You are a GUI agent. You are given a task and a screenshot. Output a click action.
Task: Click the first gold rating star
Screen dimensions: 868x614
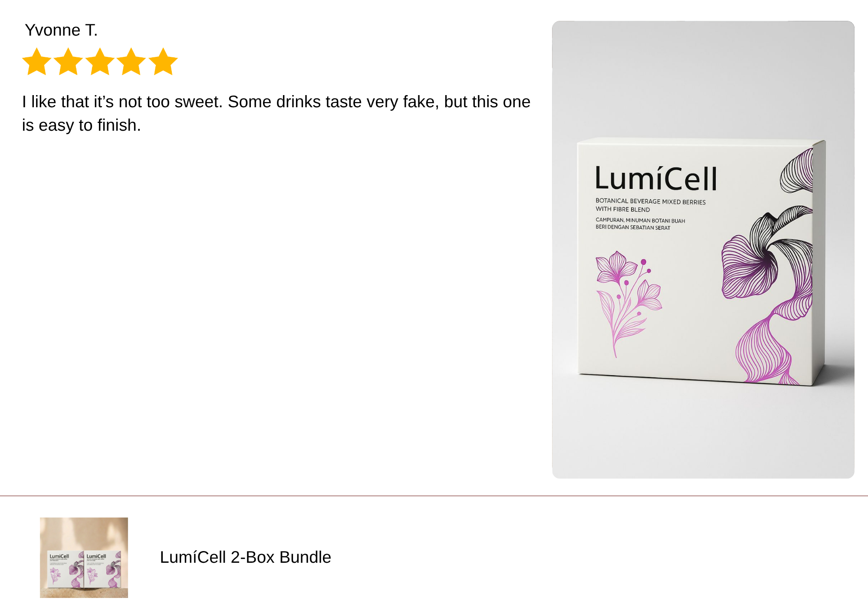[37, 62]
